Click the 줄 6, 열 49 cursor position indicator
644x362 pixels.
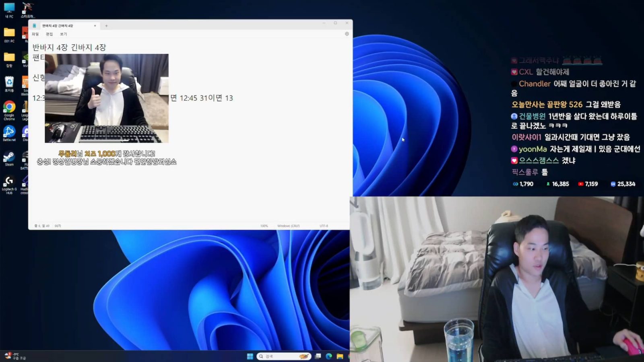[x=42, y=226]
